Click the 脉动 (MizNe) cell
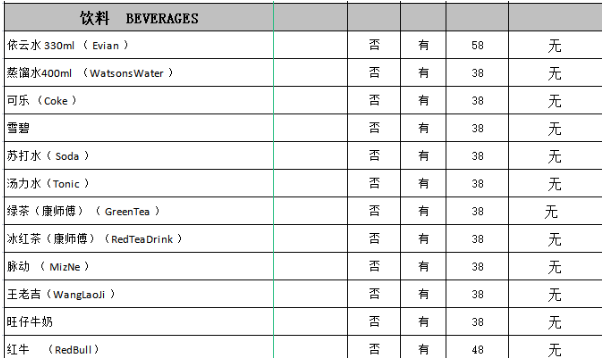The height and width of the screenshot is (363, 603). pos(139,266)
